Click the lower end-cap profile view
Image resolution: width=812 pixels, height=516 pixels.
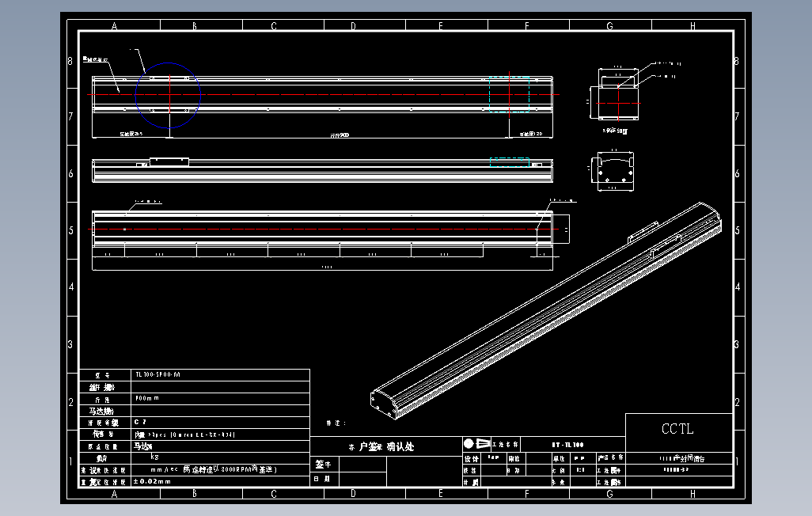615,171
